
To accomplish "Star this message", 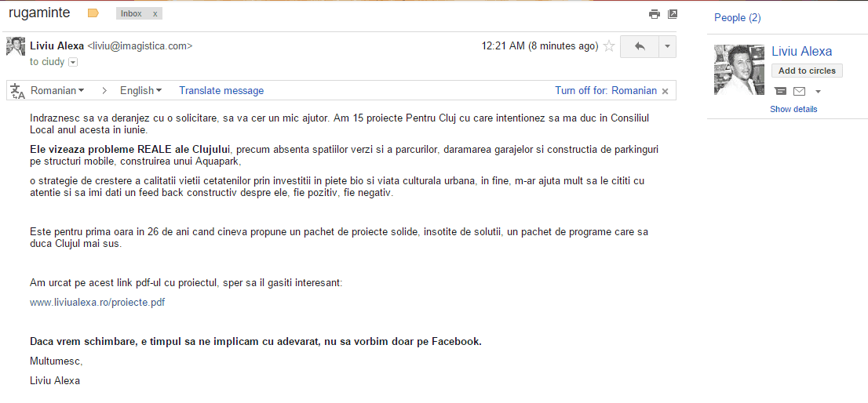I will [x=609, y=46].
